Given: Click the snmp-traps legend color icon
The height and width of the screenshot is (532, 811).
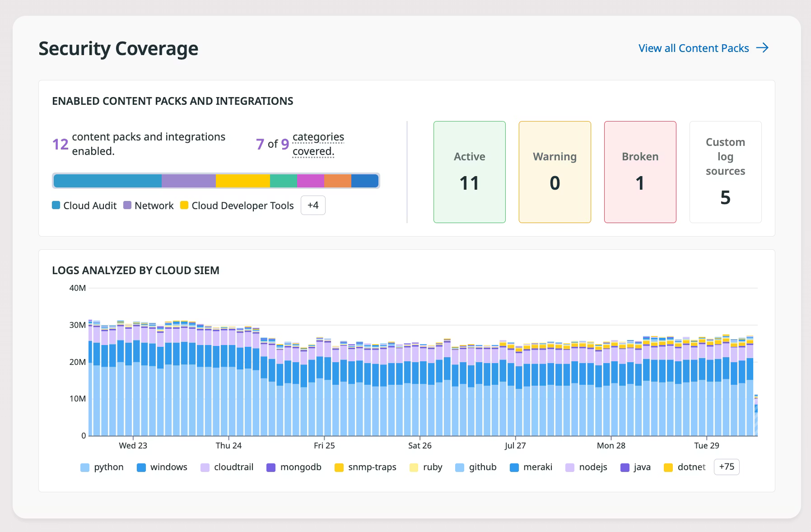Looking at the screenshot, I should pos(339,467).
